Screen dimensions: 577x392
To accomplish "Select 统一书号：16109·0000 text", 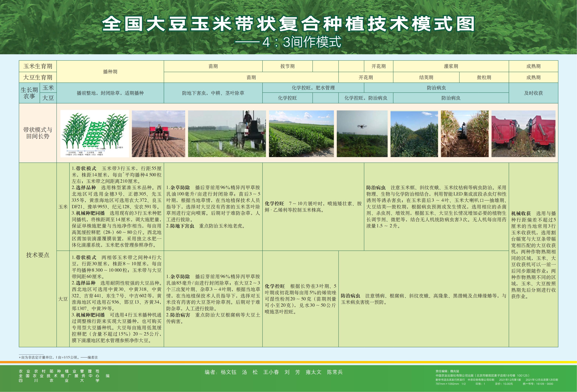I will click(538, 384).
